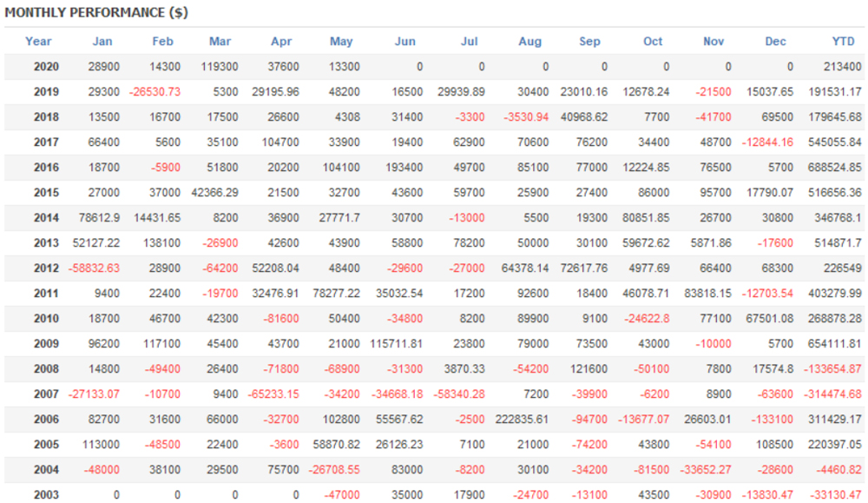Click the Dec column header
This screenshot has height=503, width=868.
tap(776, 41)
